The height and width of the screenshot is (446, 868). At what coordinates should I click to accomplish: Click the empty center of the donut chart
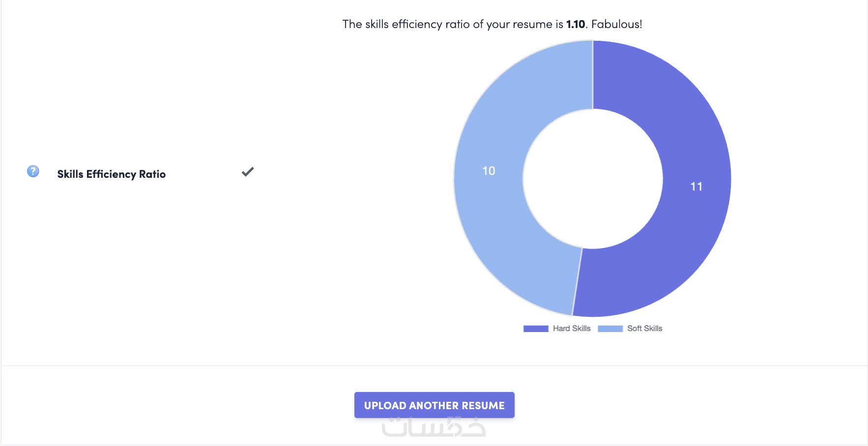click(x=593, y=179)
